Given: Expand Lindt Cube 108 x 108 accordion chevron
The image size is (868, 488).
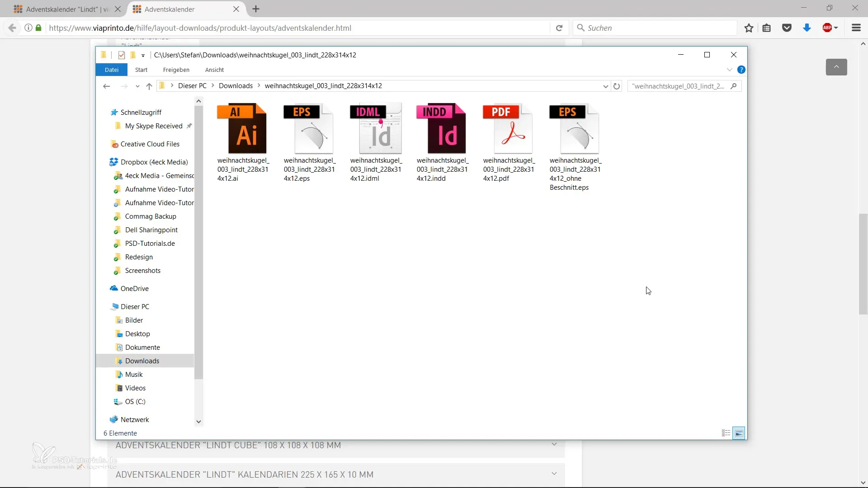Looking at the screenshot, I should [x=554, y=445].
